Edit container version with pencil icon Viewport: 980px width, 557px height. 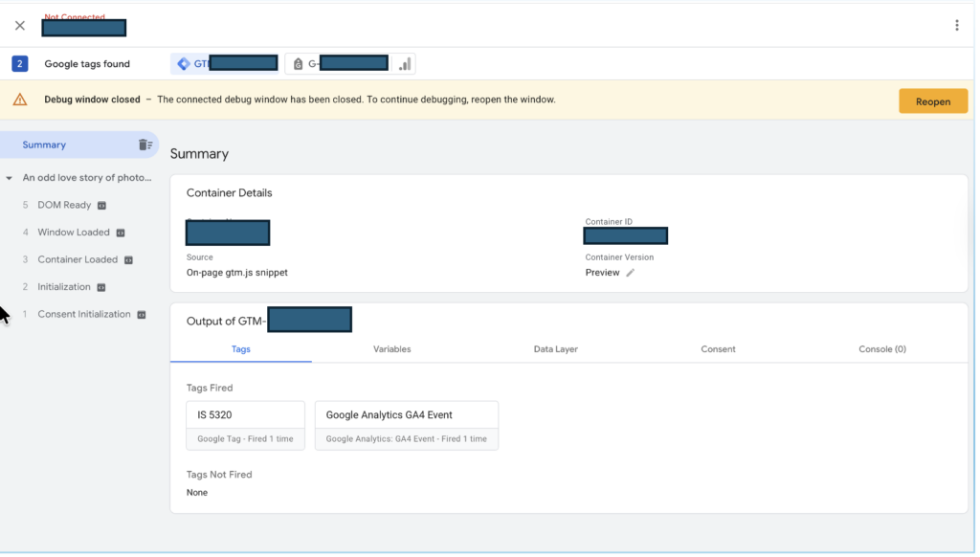coord(630,273)
